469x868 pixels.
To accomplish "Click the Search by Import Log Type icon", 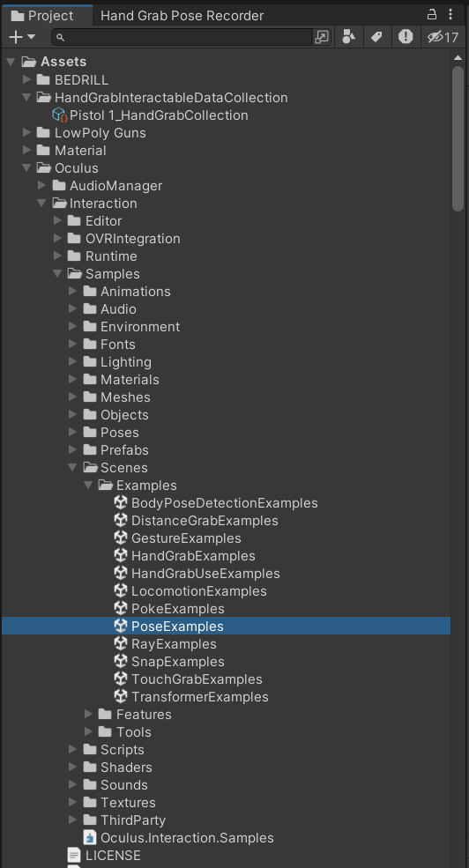I will tap(406, 37).
